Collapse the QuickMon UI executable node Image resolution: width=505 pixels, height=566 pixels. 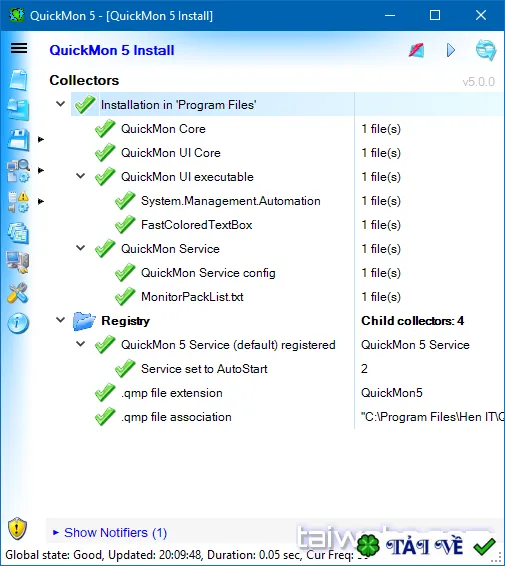(x=80, y=176)
